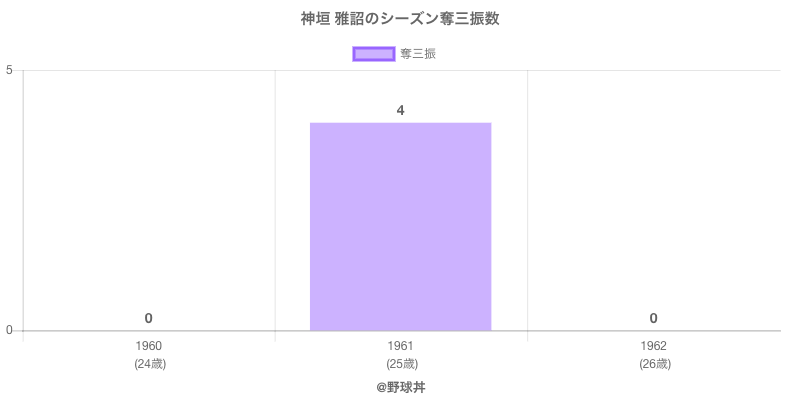Click the purple 奪三振 legend color swatch
Image resolution: width=800 pixels, height=400 pixels.
point(374,54)
